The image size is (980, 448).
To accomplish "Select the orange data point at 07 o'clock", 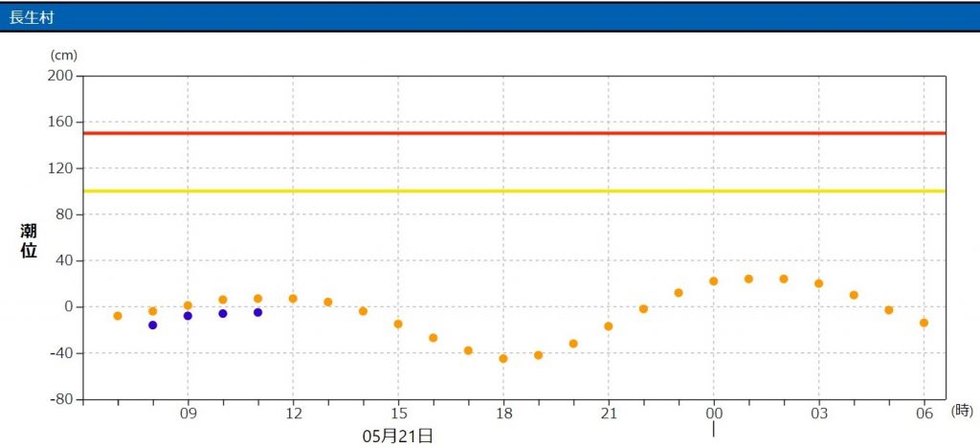I will click(x=118, y=316).
